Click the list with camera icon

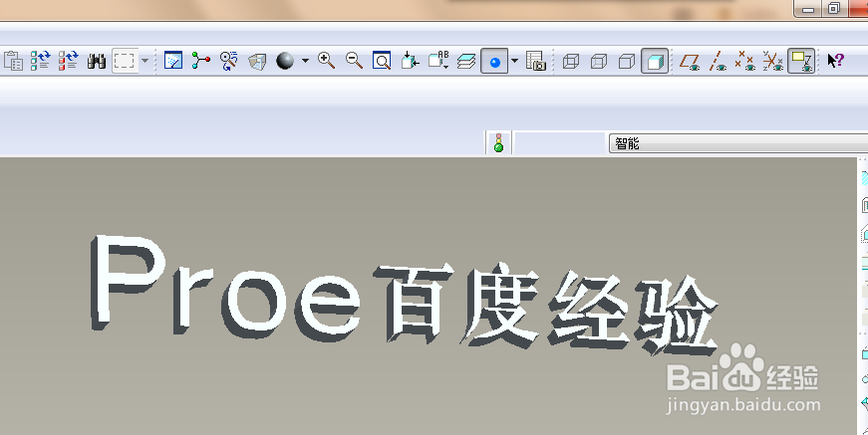[x=536, y=61]
